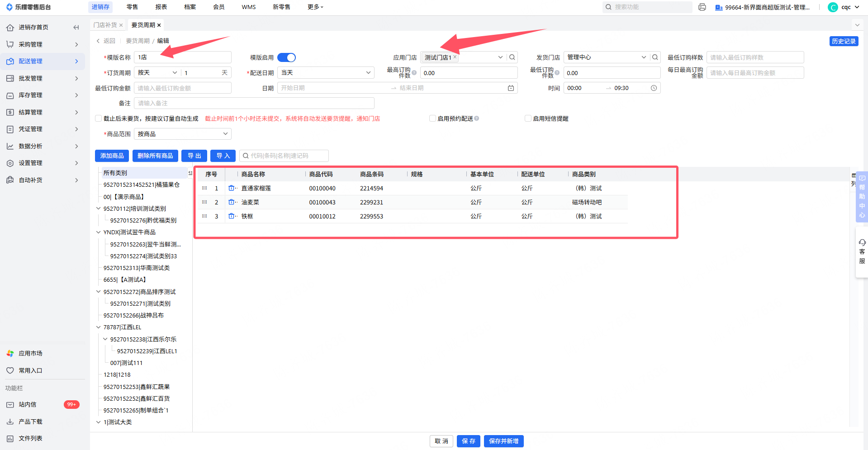Open the calendar icon in date range field

(x=511, y=88)
